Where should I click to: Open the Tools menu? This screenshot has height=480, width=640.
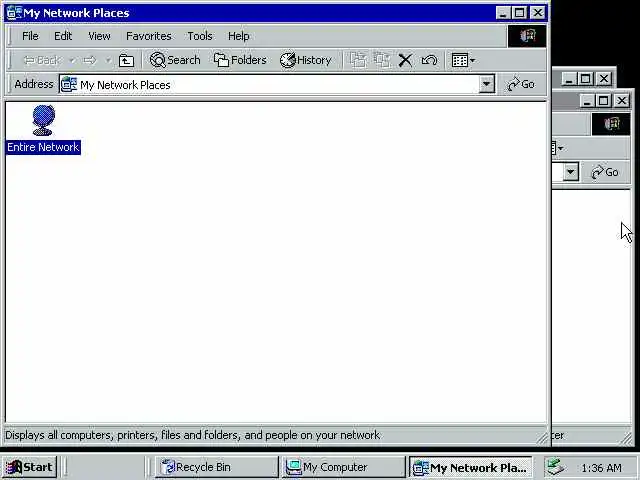200,36
